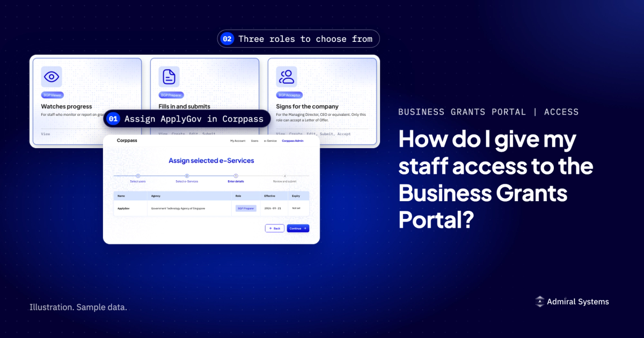Go to step 4, Review and submit

pos(284,178)
